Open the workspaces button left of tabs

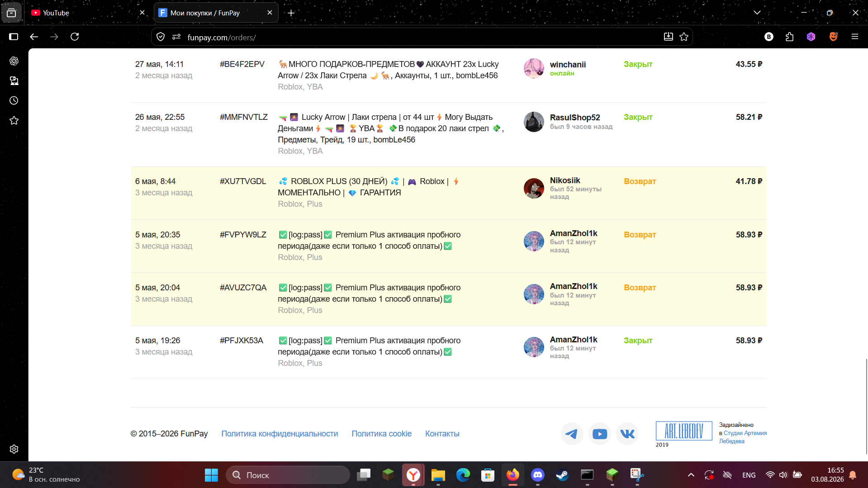(x=11, y=13)
